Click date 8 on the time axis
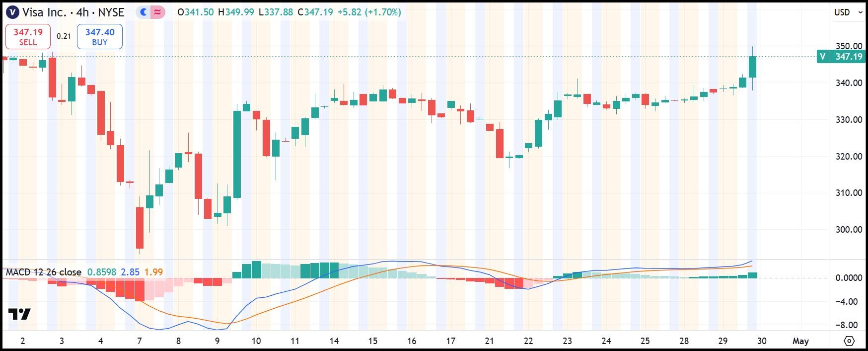 pos(178,341)
